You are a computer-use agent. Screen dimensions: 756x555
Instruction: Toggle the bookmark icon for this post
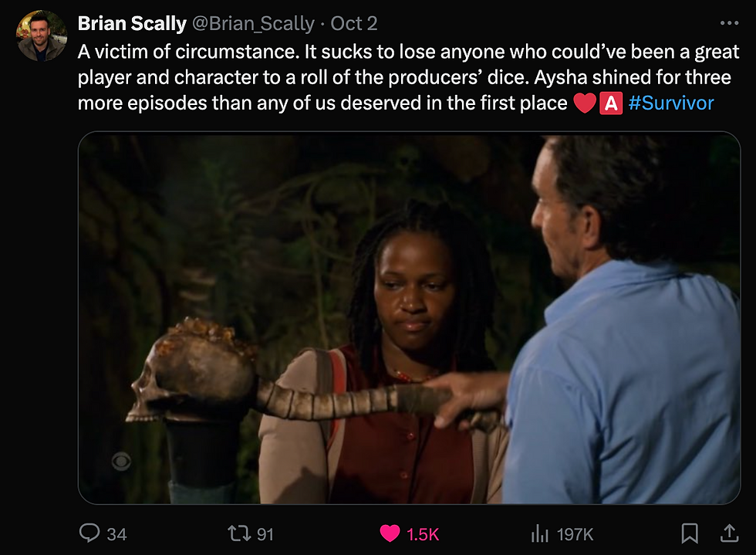(690, 533)
